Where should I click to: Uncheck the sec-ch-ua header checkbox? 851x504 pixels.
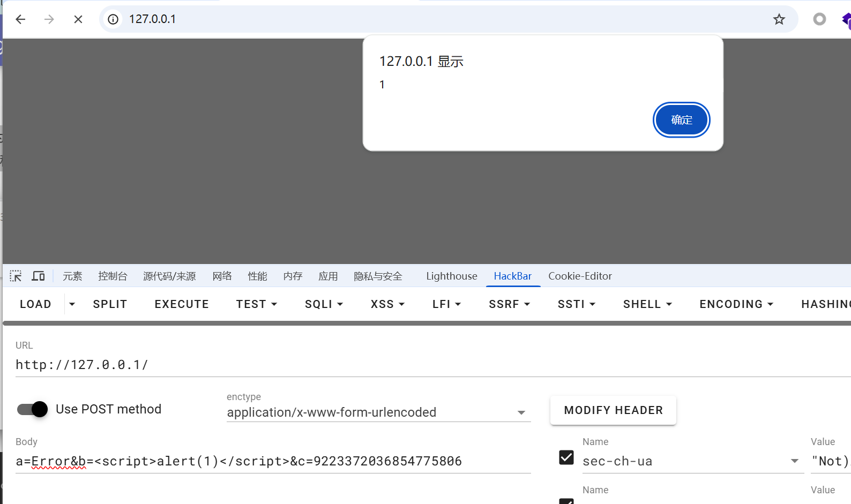pyautogui.click(x=566, y=457)
